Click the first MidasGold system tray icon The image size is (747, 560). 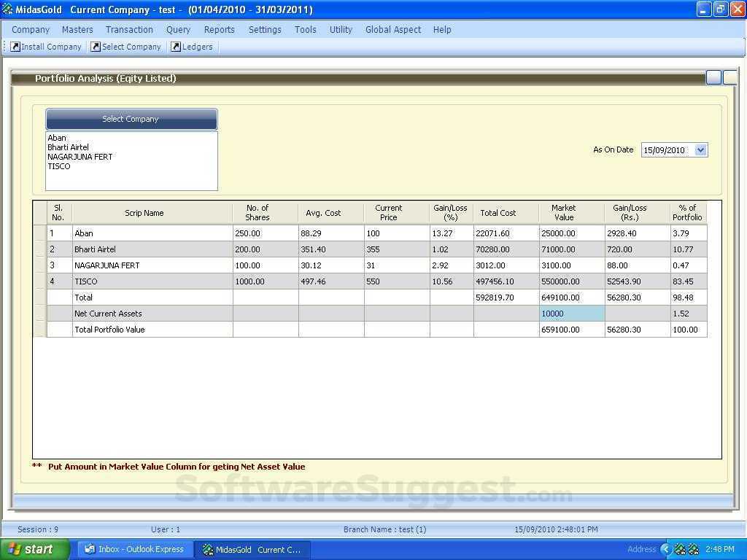coord(681,549)
